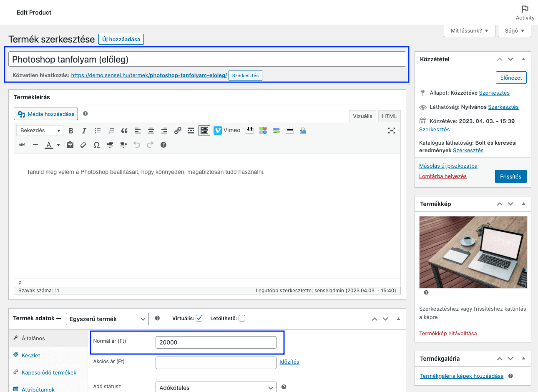Align text right in the description

[x=164, y=131]
